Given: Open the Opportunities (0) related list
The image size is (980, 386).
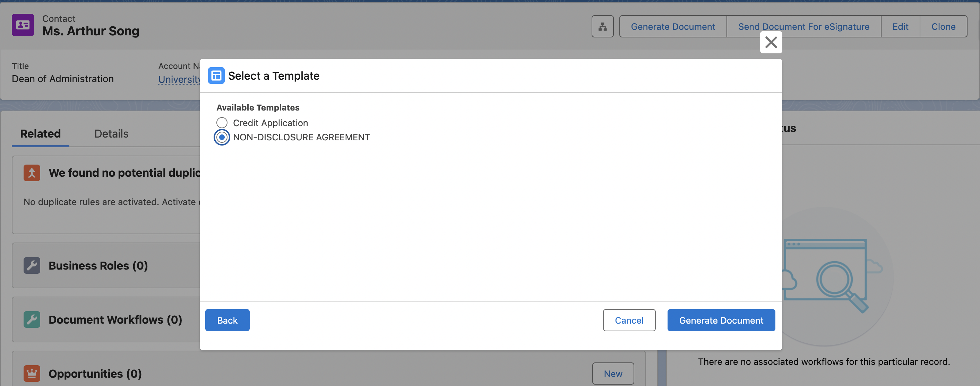Looking at the screenshot, I should pyautogui.click(x=95, y=374).
